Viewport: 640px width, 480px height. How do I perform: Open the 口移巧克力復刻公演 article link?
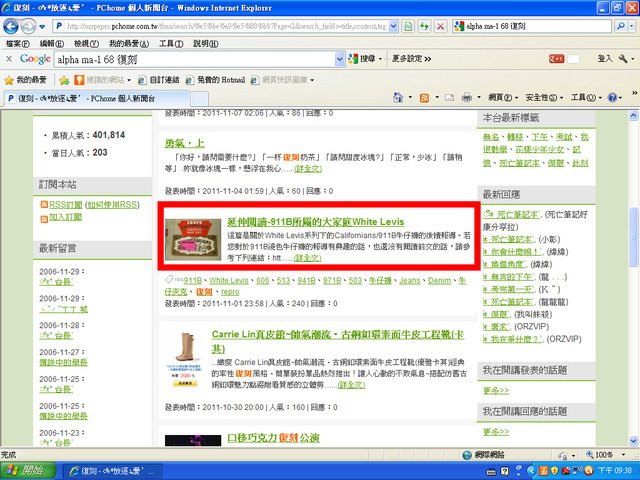point(273,438)
